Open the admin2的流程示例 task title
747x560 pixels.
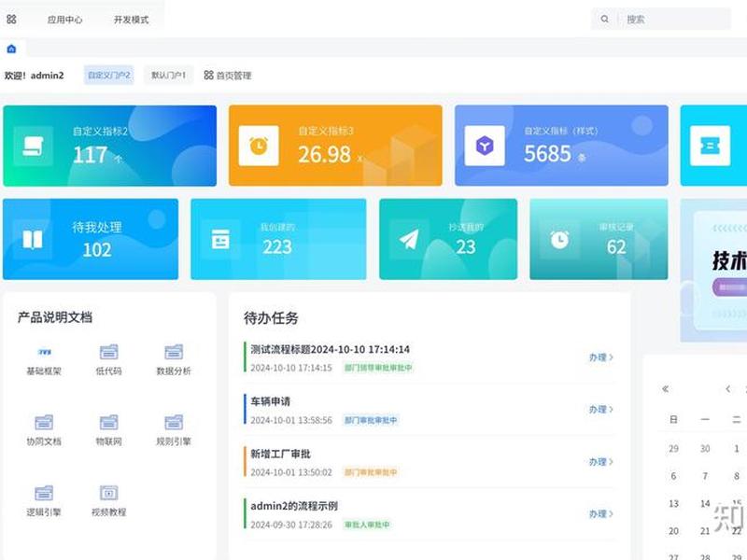click(x=294, y=506)
